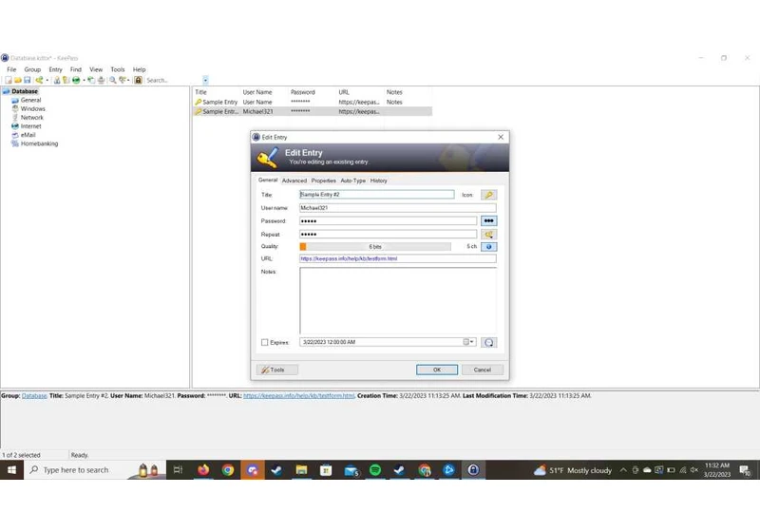This screenshot has width=760, height=532.
Task: Click the Copy User Name toolbar icon
Action: point(57,80)
